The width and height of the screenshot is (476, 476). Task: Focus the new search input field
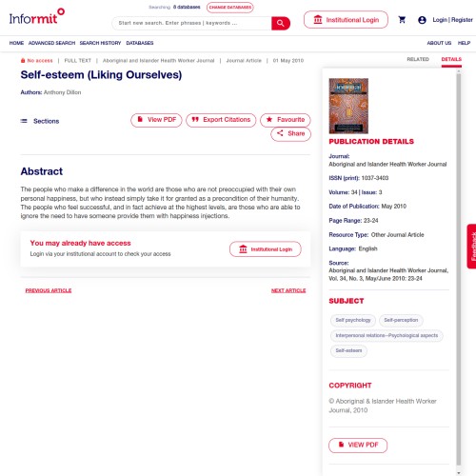point(192,23)
